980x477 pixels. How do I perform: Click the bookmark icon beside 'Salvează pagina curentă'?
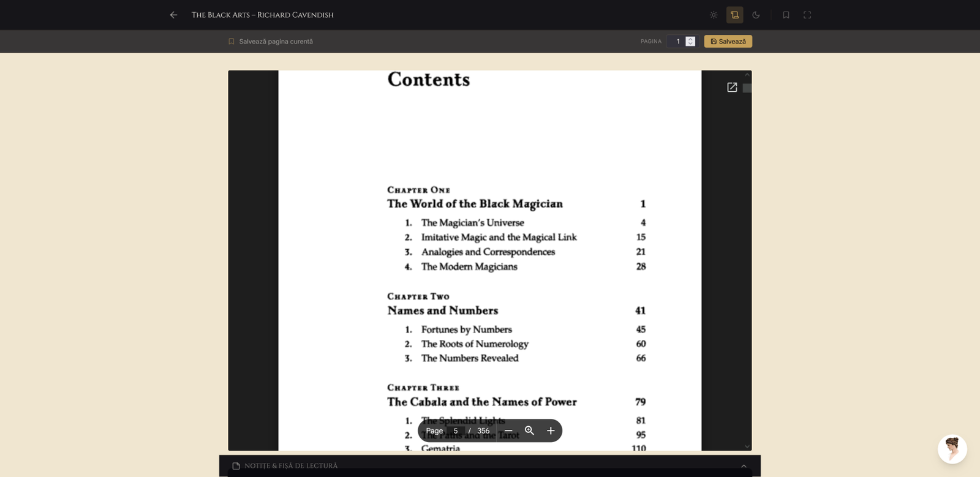click(232, 42)
